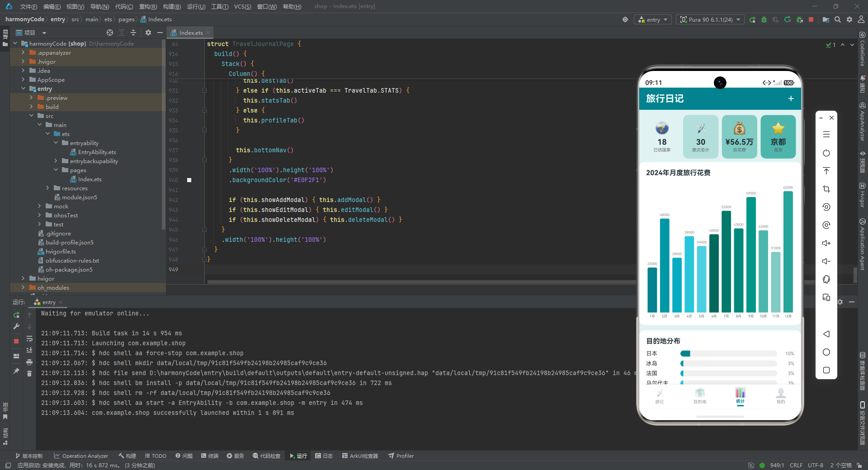Open the entry run configuration dropdown

[653, 19]
